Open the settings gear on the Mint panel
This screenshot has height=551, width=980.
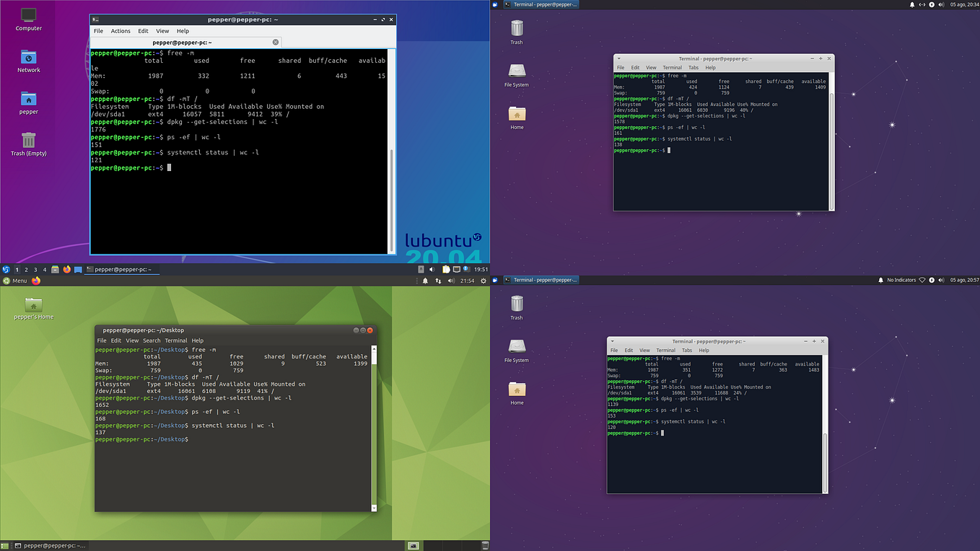coord(484,281)
